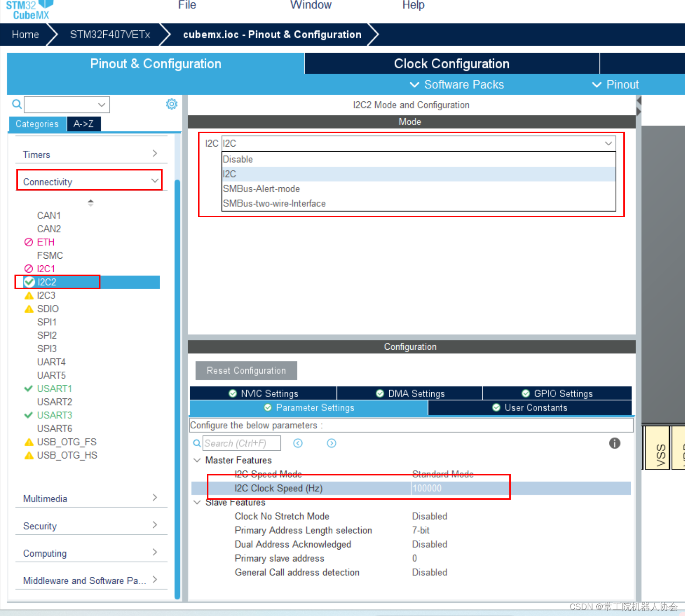Viewport: 685px width, 616px height.
Task: Collapse the Master Features group
Action: coord(197,460)
